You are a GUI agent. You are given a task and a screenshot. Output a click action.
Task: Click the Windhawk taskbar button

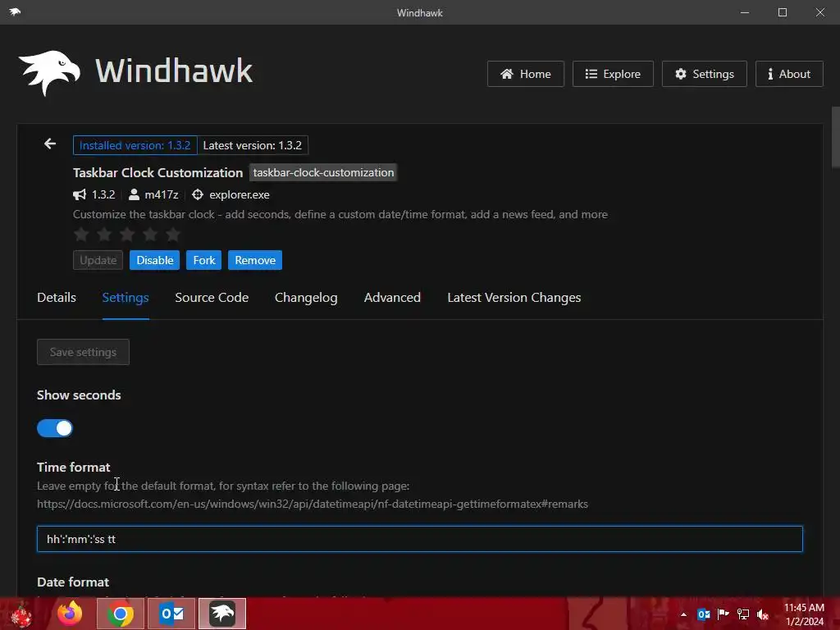222,614
